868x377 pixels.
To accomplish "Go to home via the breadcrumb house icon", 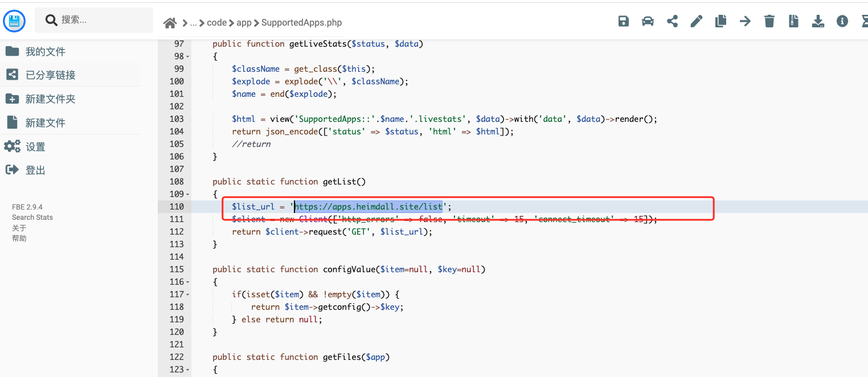I will click(x=170, y=23).
